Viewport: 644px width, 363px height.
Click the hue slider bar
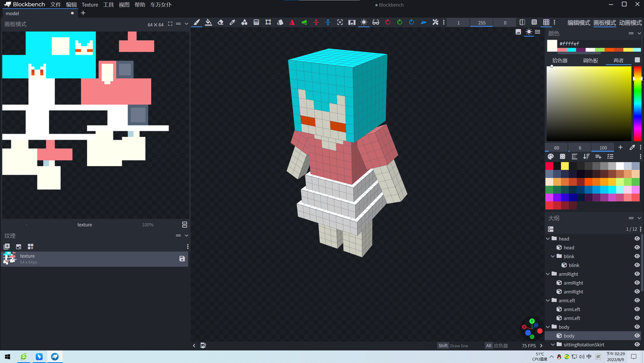tap(638, 103)
